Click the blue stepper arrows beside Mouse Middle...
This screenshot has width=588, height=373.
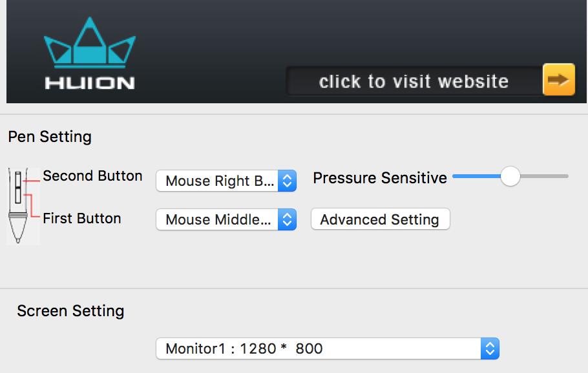(288, 219)
